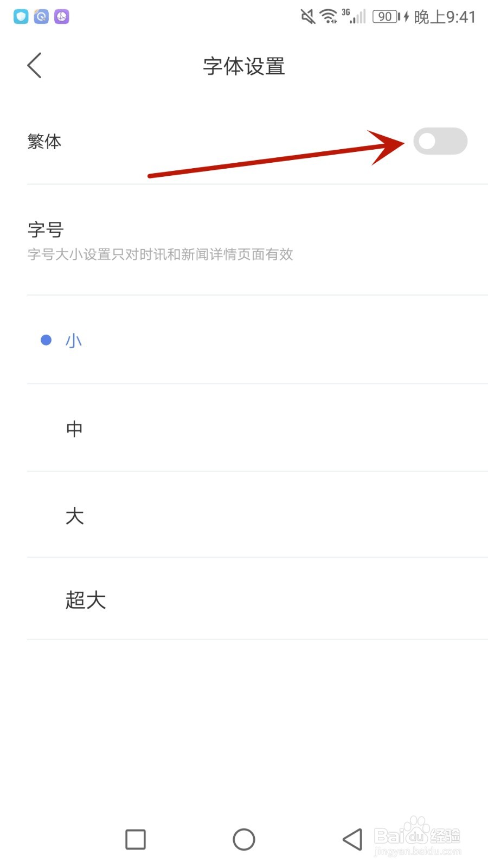The image size is (488, 868).
Task: Tap the 繁体 label text
Action: tap(44, 142)
